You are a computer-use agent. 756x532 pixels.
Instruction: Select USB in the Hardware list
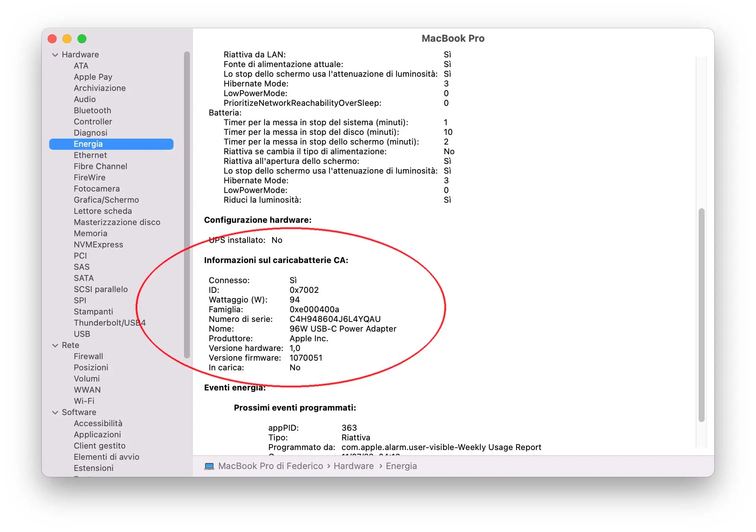coord(82,334)
